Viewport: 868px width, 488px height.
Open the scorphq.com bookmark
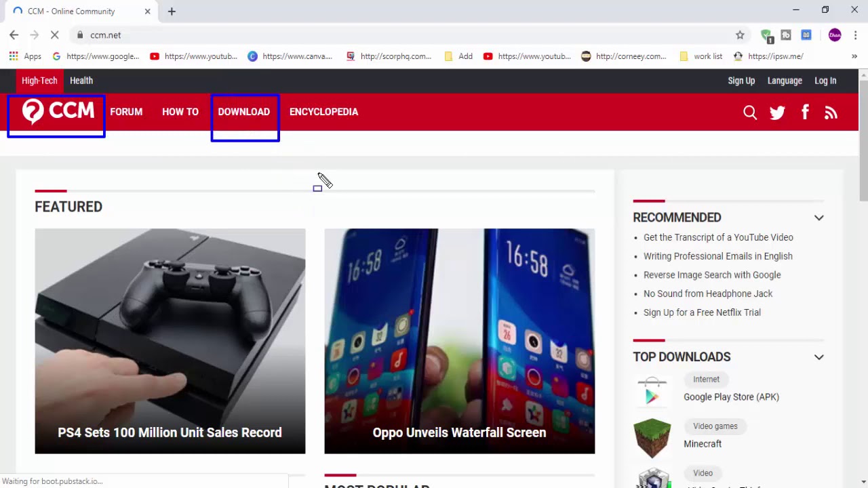389,56
